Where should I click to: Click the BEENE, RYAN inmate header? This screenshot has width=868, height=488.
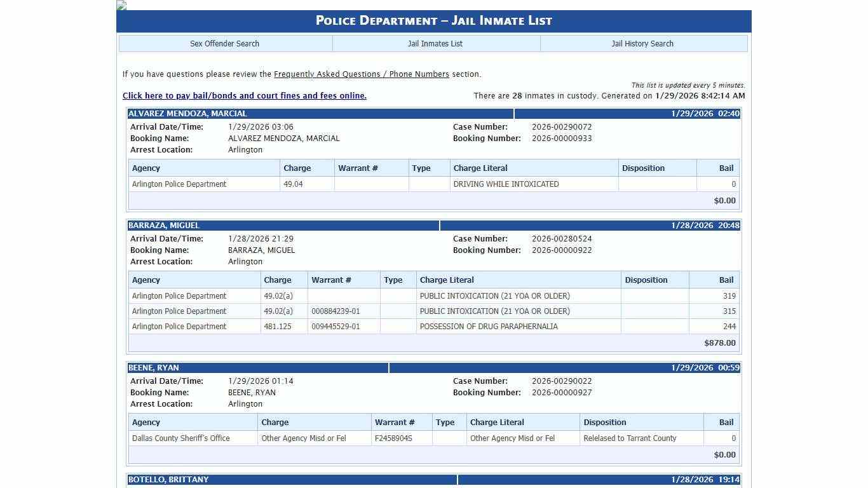coord(154,368)
